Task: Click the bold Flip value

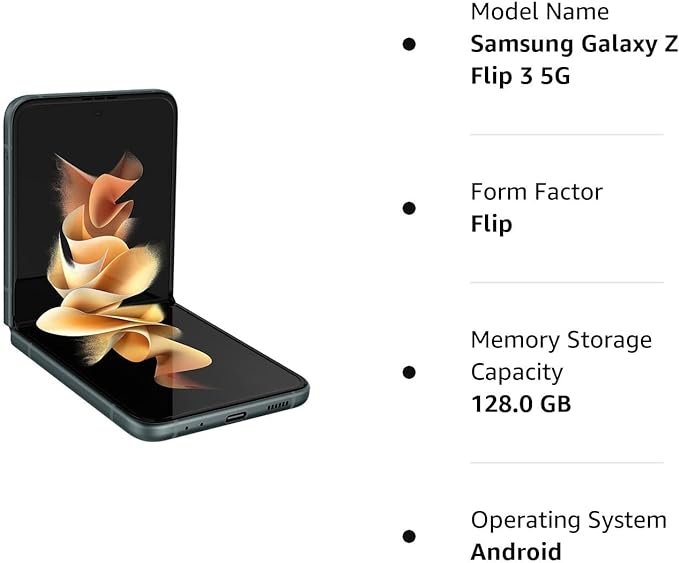Action: pyautogui.click(x=491, y=224)
